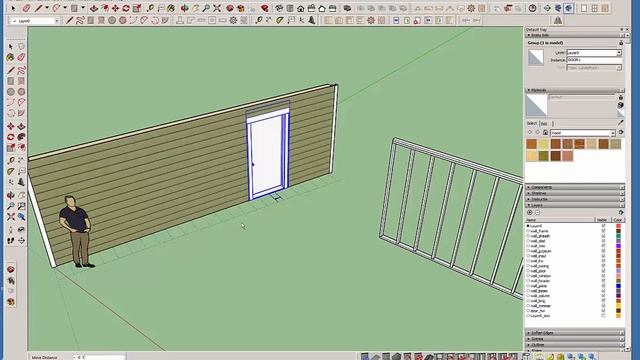Viewport: 640px width, 360px height.
Task: Add a new layer with the plus icon
Action: point(530,212)
